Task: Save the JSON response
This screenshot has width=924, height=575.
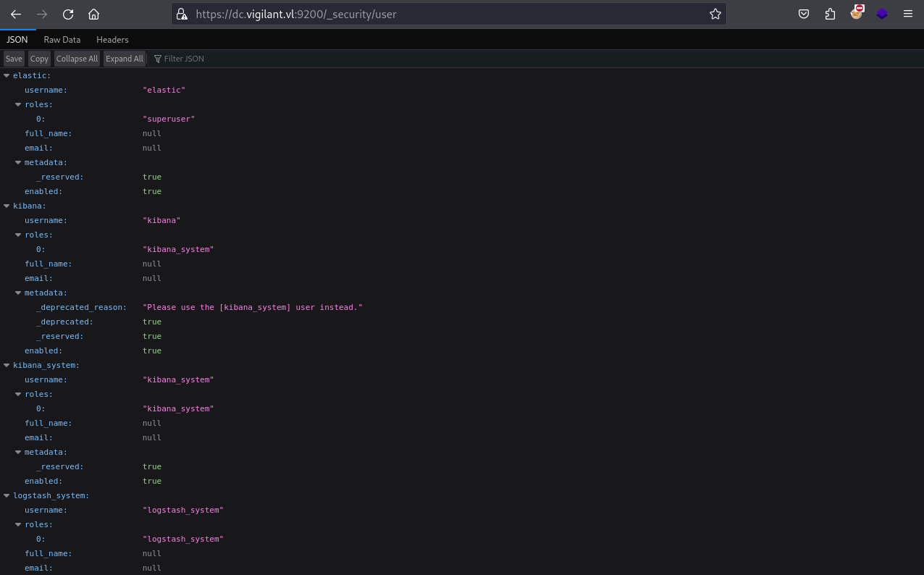Action: 14,59
